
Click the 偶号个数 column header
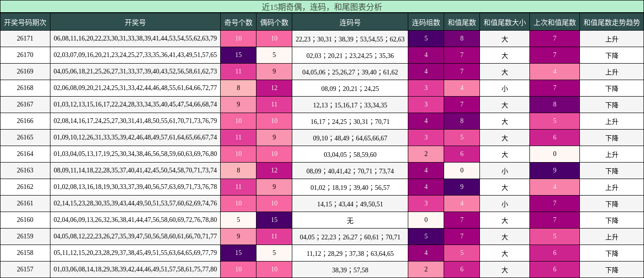(274, 22)
